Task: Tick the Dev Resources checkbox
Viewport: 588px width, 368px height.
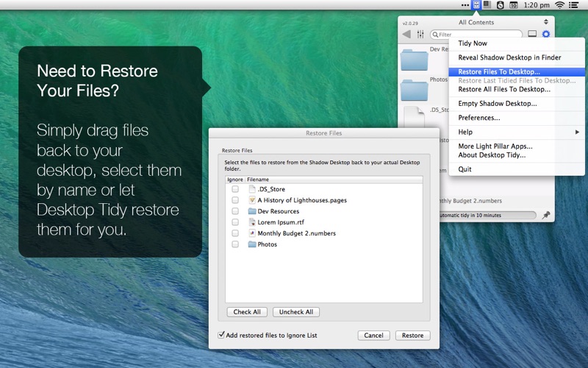Action: pos(235,211)
